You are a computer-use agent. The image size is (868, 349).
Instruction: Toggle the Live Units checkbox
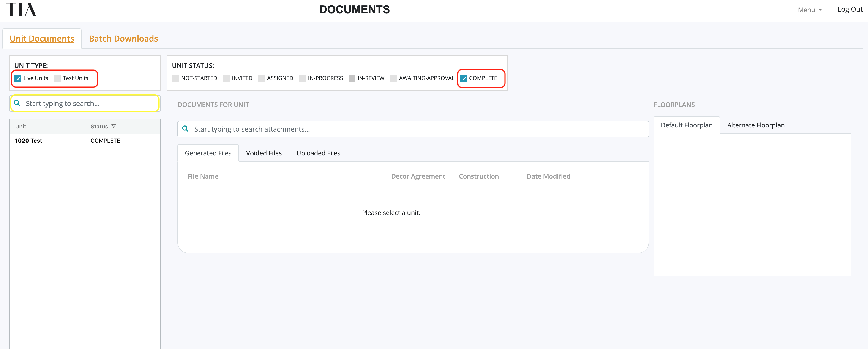(x=18, y=78)
